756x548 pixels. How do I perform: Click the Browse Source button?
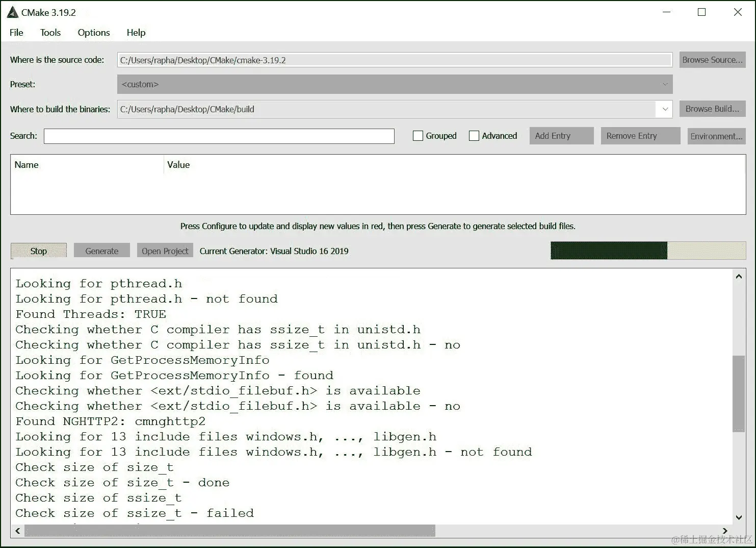point(712,60)
